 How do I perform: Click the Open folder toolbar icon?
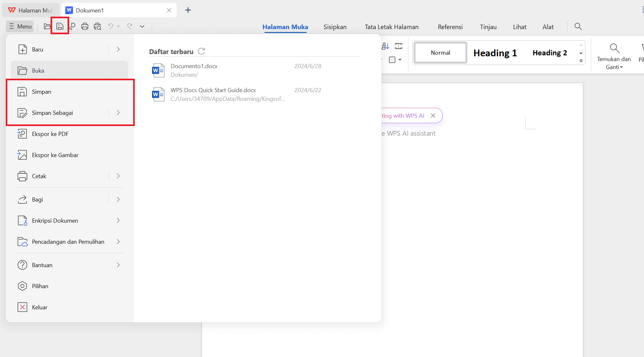(x=47, y=26)
